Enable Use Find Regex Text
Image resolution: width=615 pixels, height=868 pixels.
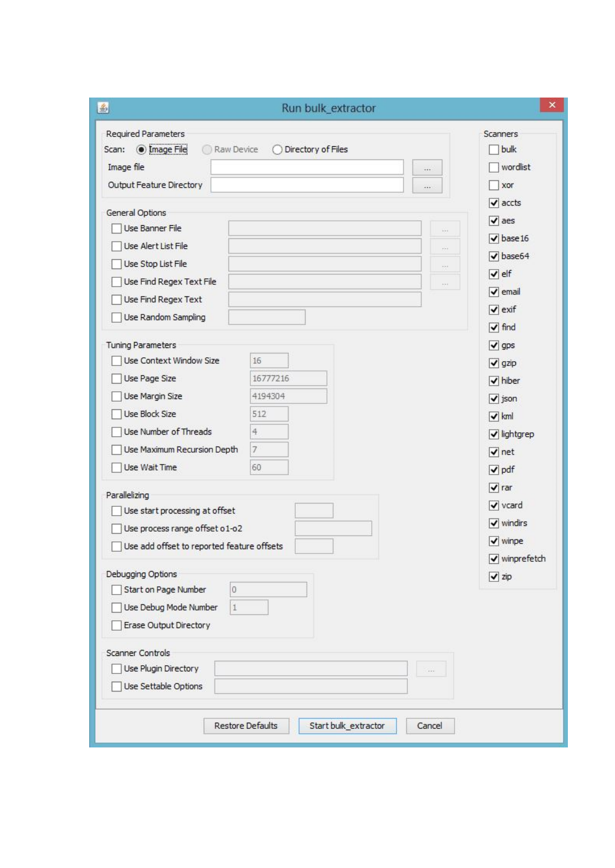click(116, 300)
